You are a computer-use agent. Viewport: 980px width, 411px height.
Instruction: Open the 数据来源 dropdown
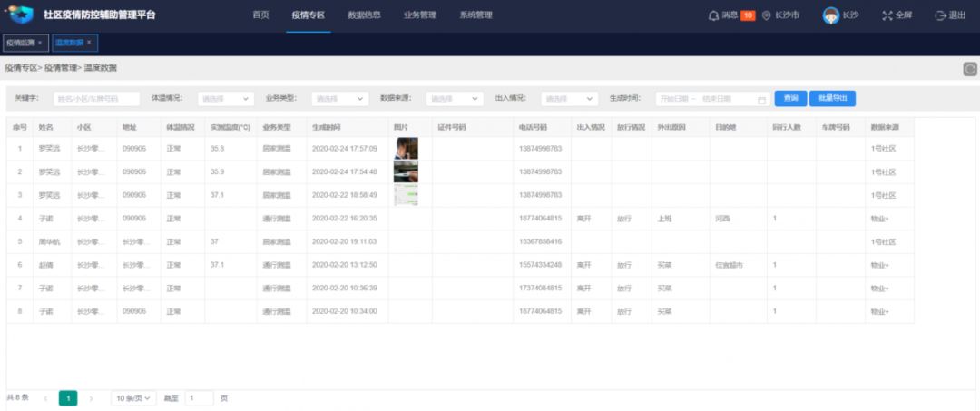pyautogui.click(x=455, y=99)
